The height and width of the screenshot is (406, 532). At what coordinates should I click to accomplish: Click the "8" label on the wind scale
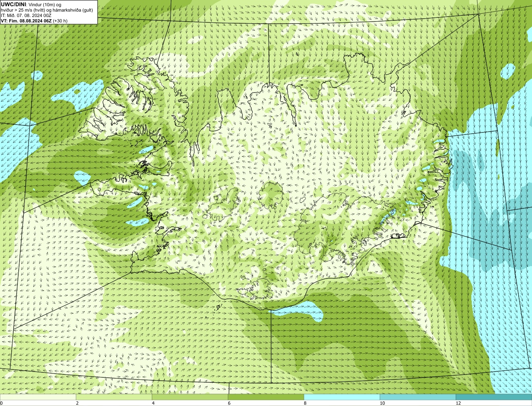305,403
